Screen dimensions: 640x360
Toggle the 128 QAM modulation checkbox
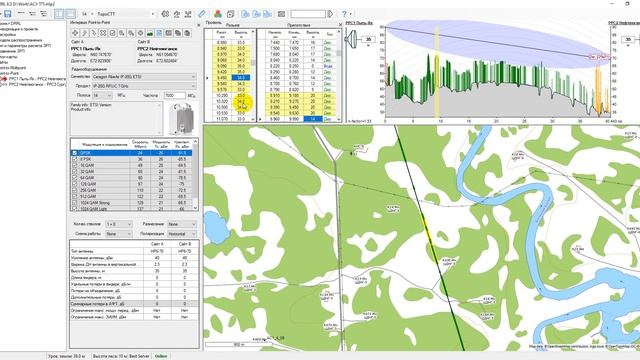coord(75,184)
